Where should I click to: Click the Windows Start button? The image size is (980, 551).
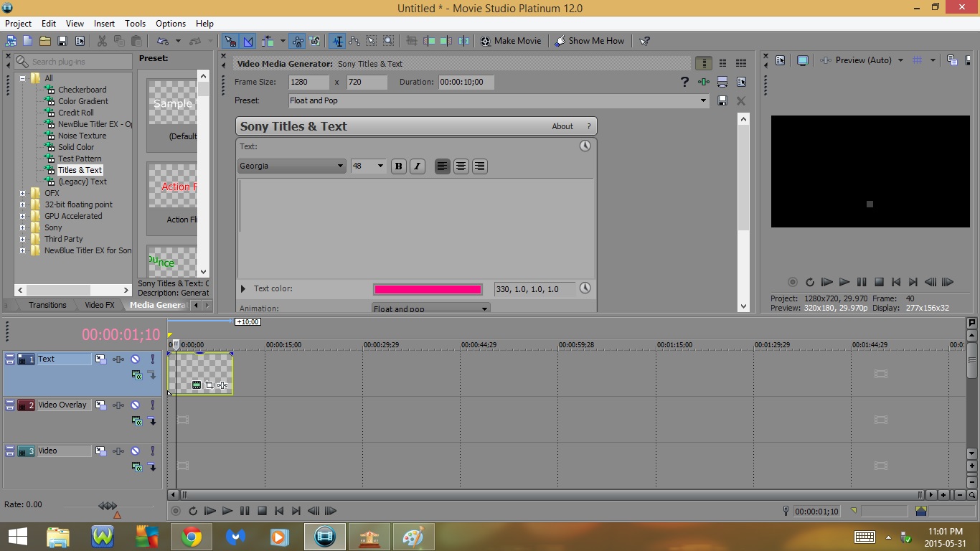pyautogui.click(x=17, y=537)
